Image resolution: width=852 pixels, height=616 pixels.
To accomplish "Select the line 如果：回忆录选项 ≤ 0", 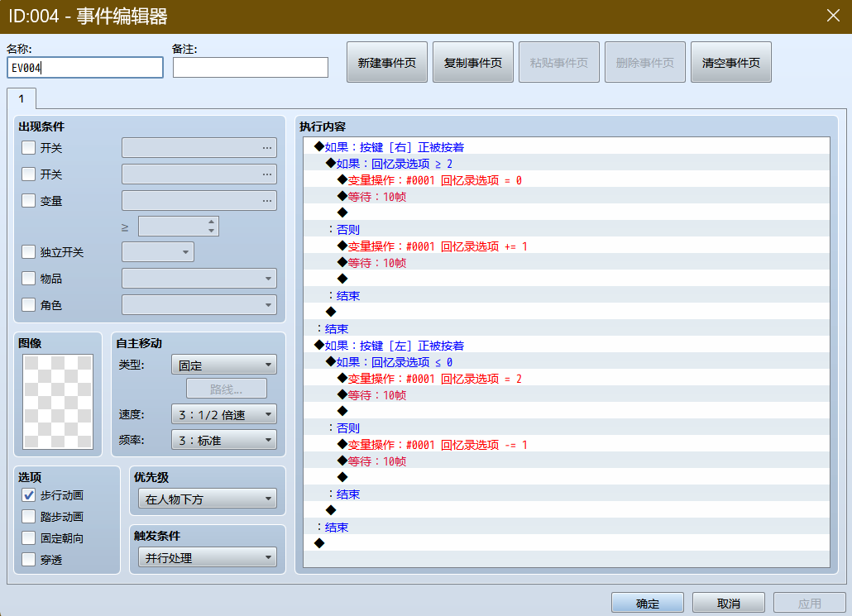I will click(566, 362).
